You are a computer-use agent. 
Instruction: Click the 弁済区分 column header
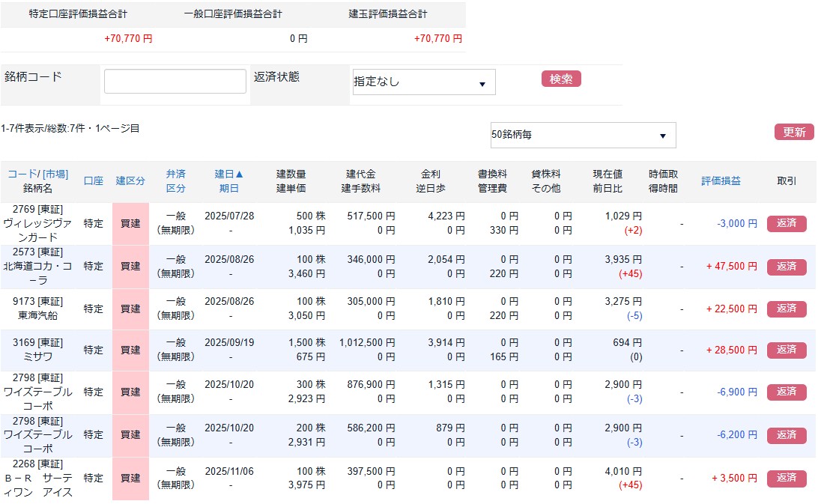pyautogui.click(x=176, y=180)
